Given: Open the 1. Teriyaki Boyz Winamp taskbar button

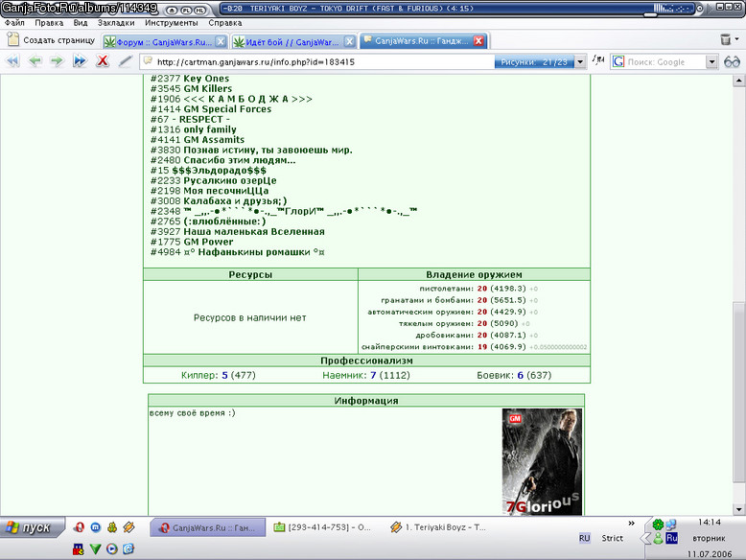Looking at the screenshot, I should coord(437,527).
